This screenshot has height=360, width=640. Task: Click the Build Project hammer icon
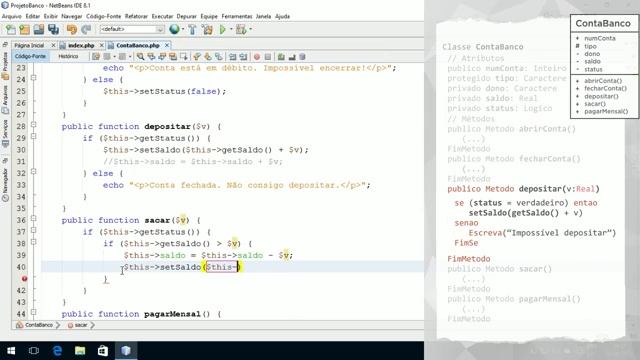(192, 29)
